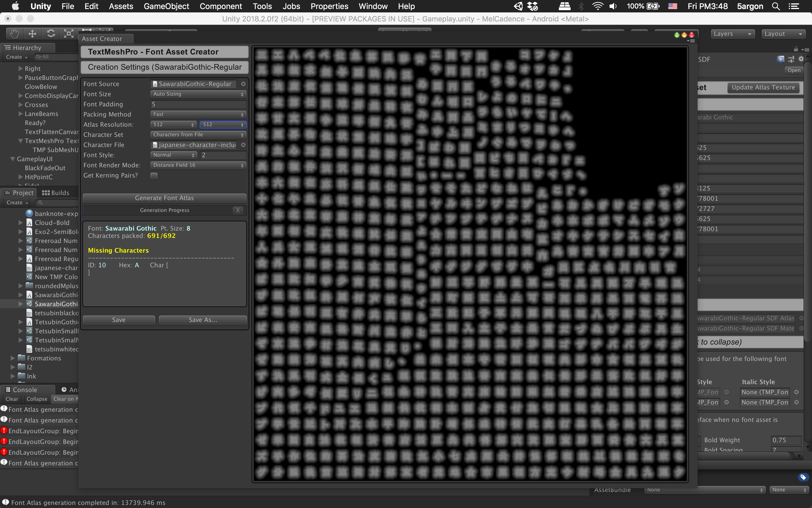Viewport: 812px width, 508px height.
Task: Expand Formations folder
Action: (x=13, y=358)
